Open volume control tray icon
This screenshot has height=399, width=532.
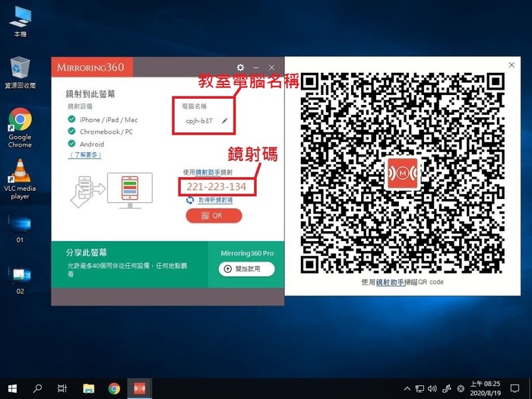(432, 388)
